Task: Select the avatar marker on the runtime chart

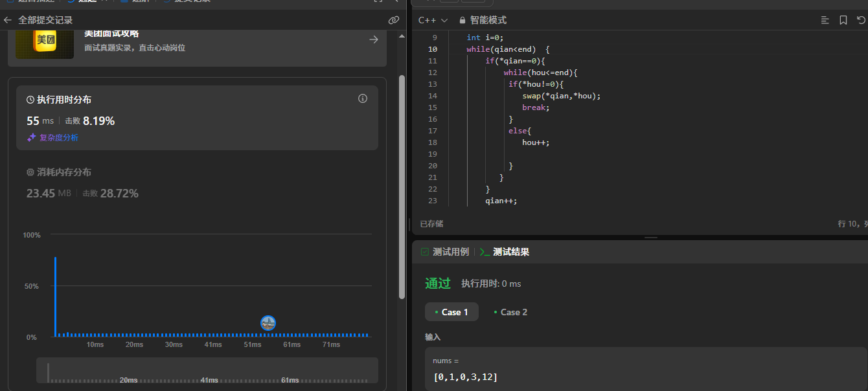Action: 268,323
